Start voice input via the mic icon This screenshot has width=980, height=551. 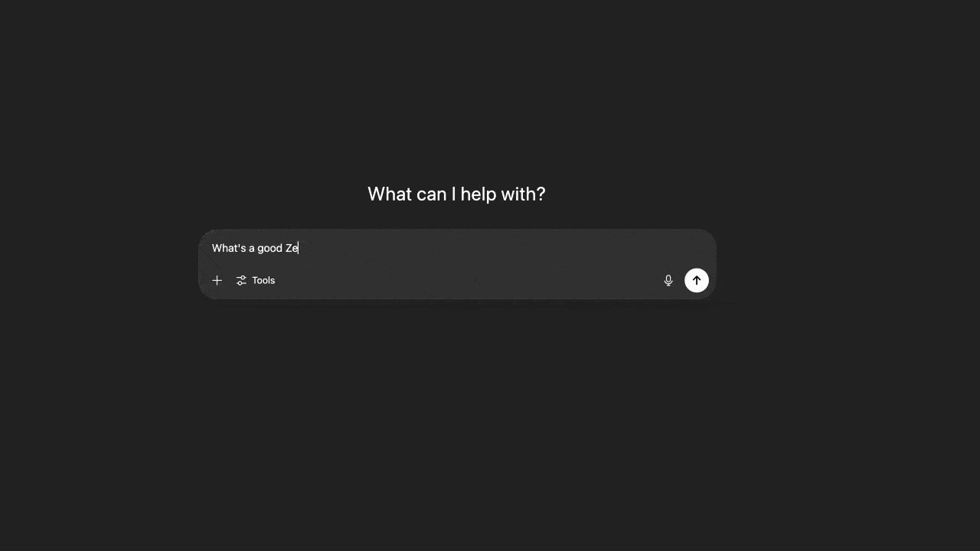click(x=668, y=281)
